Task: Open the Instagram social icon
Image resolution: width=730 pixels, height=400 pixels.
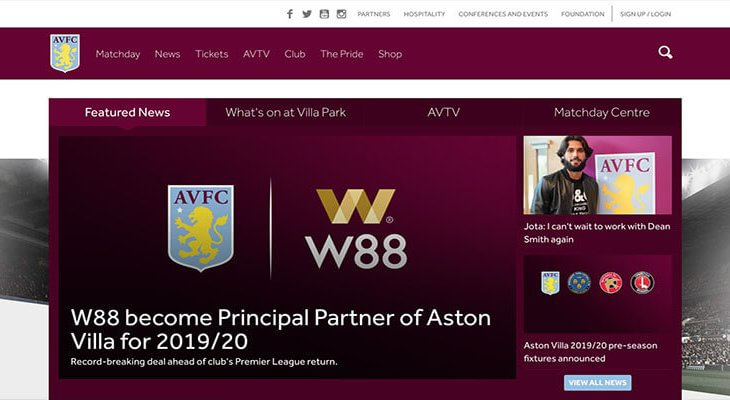Action: (341, 14)
